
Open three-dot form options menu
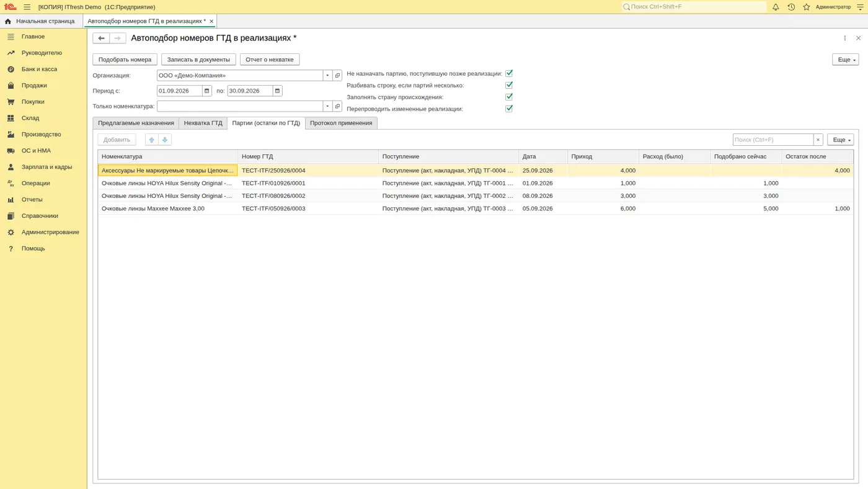(x=844, y=38)
